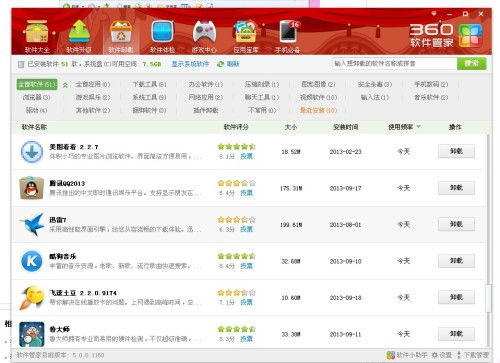
Task: Select the 聊天工具 category filter
Action: [x=262, y=97]
